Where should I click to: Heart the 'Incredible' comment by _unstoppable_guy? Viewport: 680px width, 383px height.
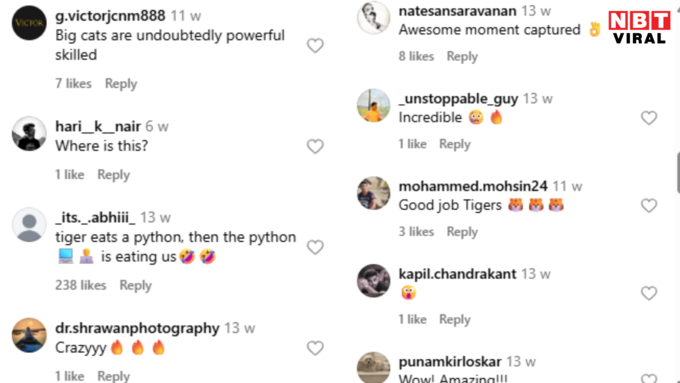coord(649,118)
